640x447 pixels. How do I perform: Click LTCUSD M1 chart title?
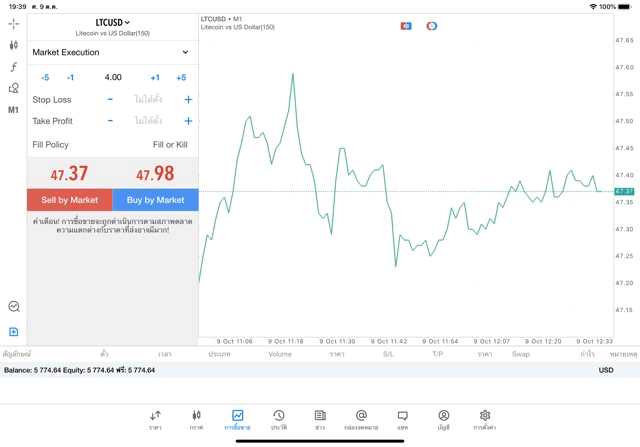pos(221,19)
